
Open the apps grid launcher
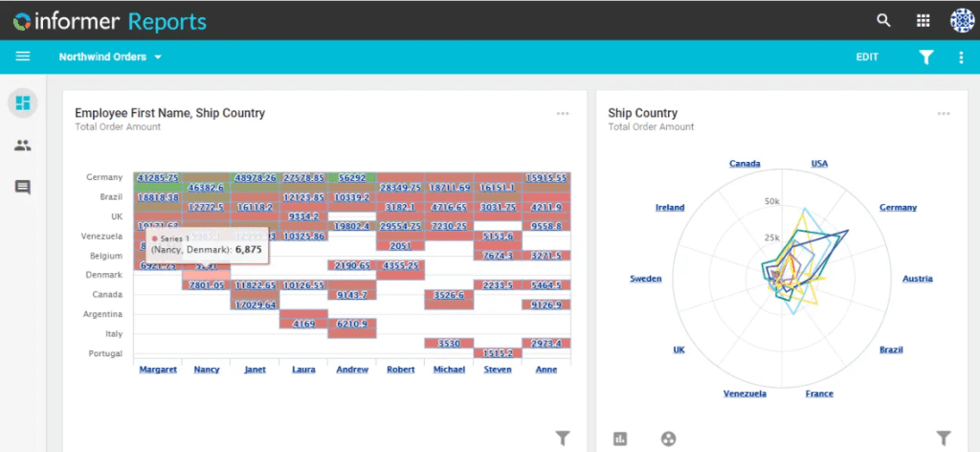coord(923,20)
